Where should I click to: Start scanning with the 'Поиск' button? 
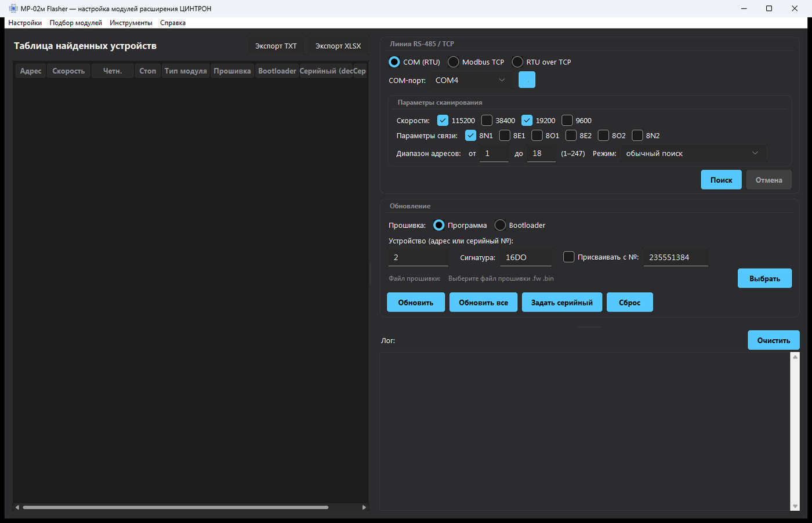[722, 180]
